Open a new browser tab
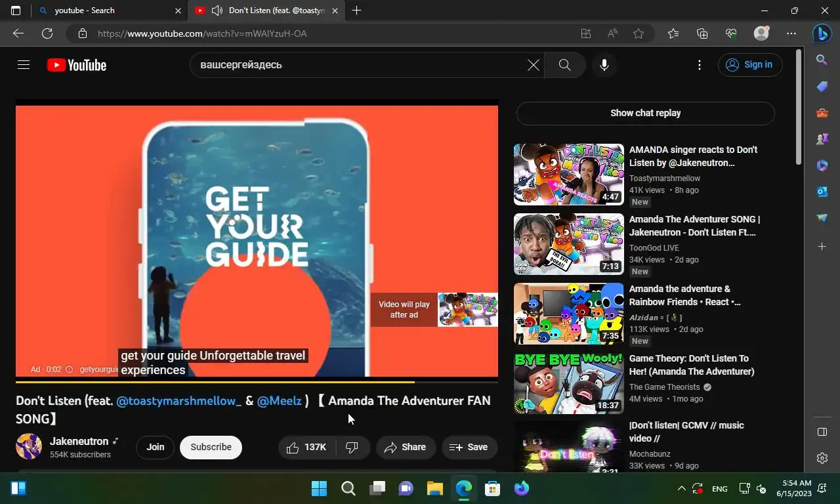The image size is (840, 504). 356,10
